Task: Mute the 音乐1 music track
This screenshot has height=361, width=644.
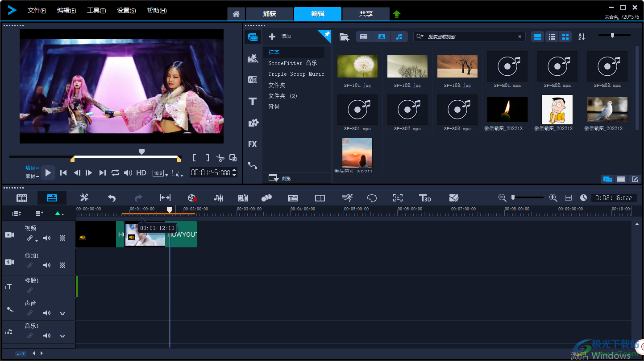Action: click(x=47, y=336)
